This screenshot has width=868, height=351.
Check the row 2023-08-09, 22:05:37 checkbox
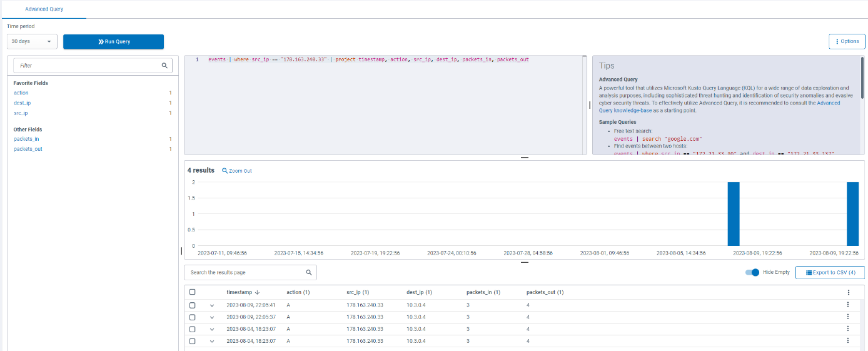[193, 317]
